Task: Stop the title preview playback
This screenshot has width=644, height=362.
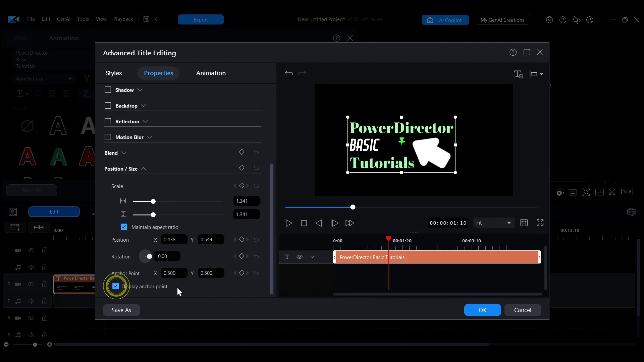Action: coord(304,223)
